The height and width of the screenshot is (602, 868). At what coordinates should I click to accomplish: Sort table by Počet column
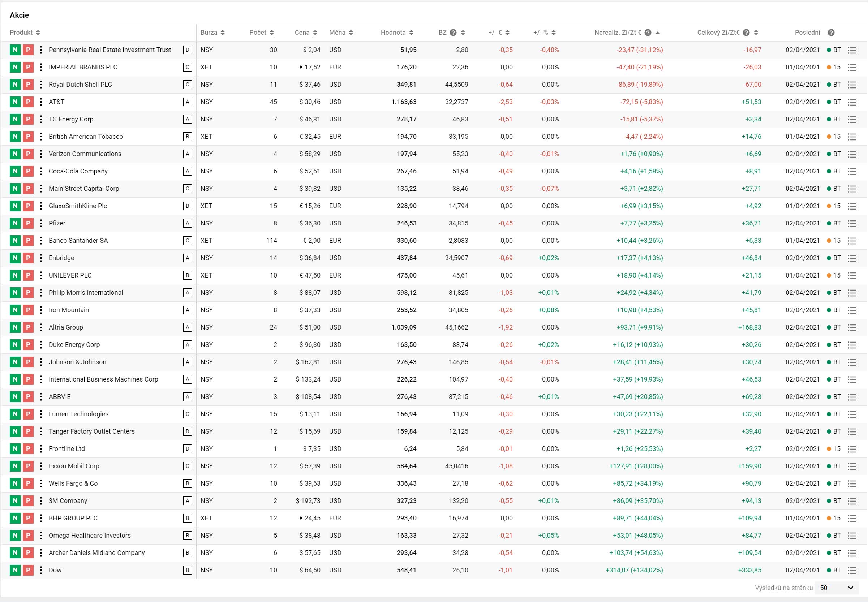262,33
